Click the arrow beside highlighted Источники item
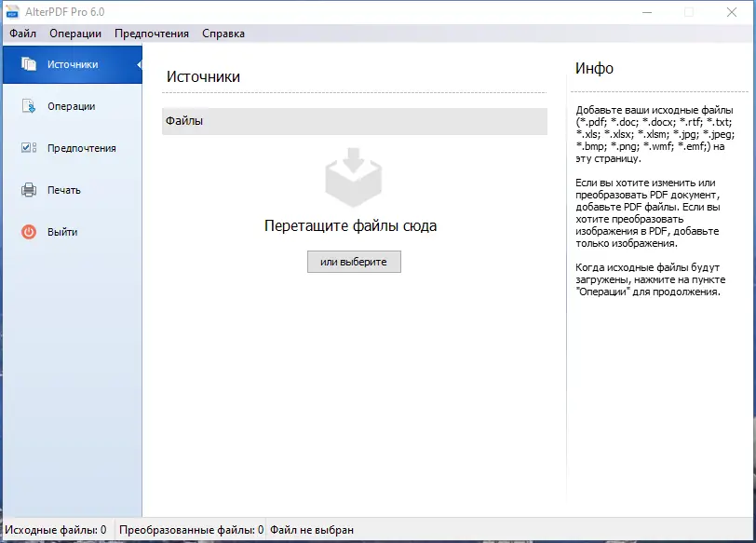The height and width of the screenshot is (543, 756). coord(138,65)
